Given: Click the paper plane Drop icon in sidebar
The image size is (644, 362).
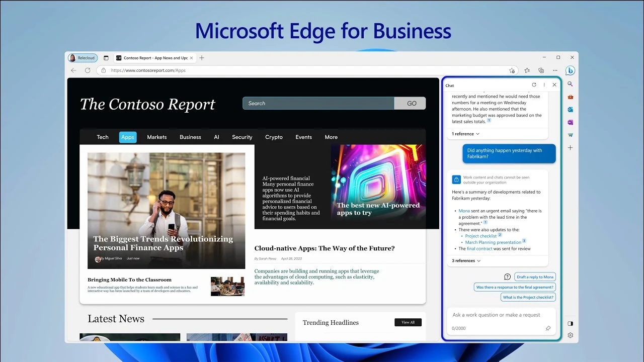Looking at the screenshot, I should (570, 135).
